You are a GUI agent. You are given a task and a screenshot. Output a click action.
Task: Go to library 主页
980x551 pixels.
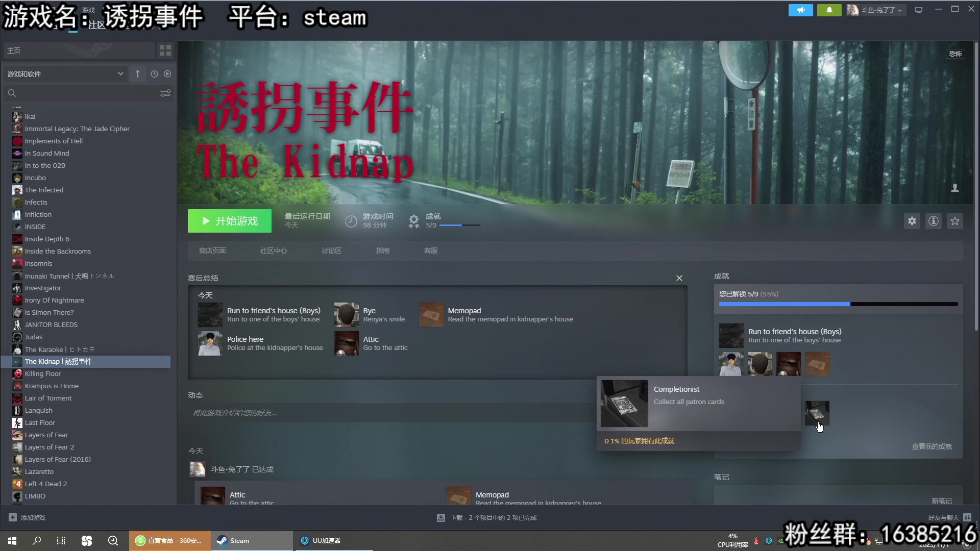coord(79,51)
